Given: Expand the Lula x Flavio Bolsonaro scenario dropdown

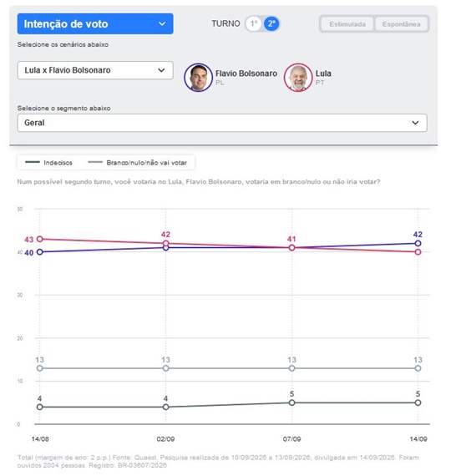Looking at the screenshot, I should click(95, 70).
